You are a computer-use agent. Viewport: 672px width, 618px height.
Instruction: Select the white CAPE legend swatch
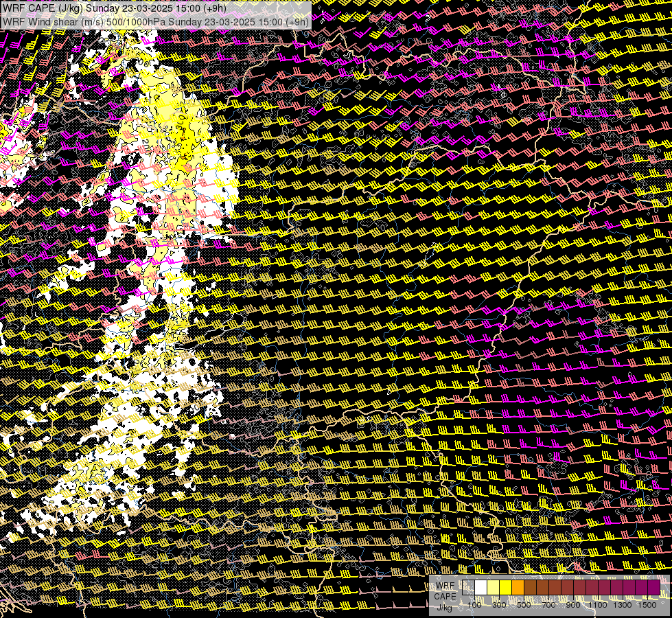481,587
